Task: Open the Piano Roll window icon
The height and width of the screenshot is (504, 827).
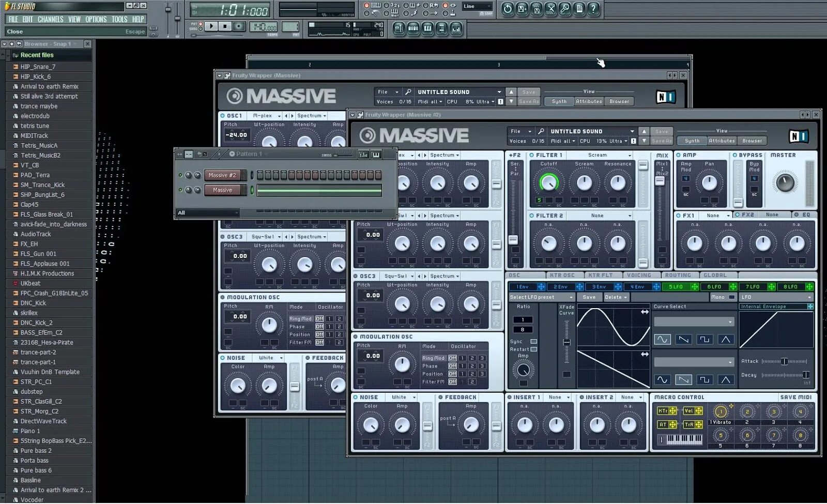Action: click(427, 28)
